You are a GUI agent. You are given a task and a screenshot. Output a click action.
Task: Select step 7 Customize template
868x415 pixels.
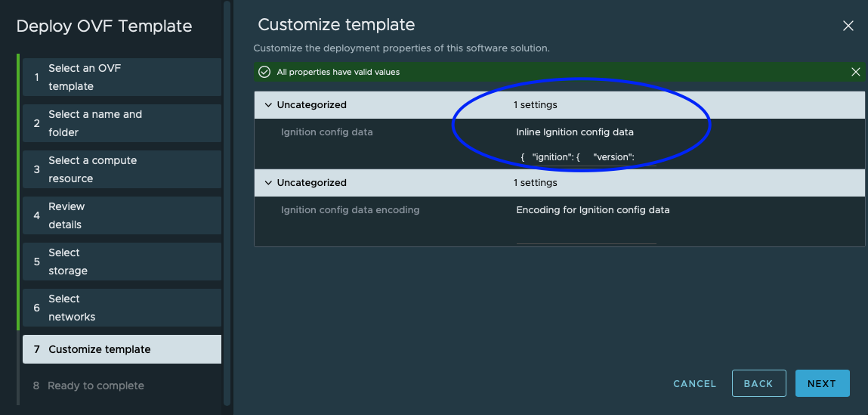pos(122,349)
